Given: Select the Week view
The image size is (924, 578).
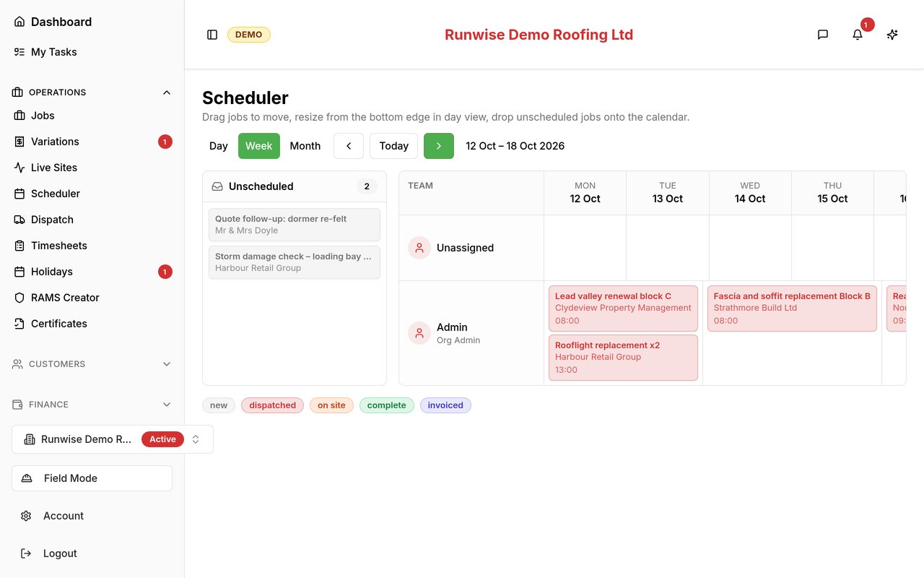Looking at the screenshot, I should (x=259, y=146).
